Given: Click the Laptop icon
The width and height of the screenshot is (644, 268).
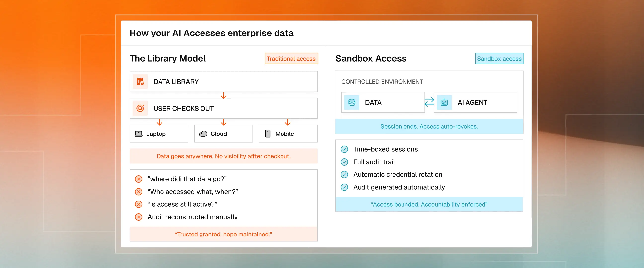Looking at the screenshot, I should tap(138, 134).
